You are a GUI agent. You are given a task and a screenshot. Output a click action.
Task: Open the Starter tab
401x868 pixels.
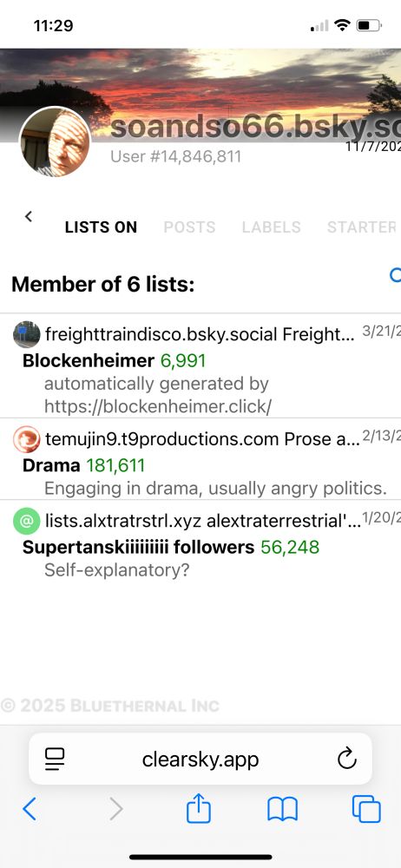[x=362, y=227]
